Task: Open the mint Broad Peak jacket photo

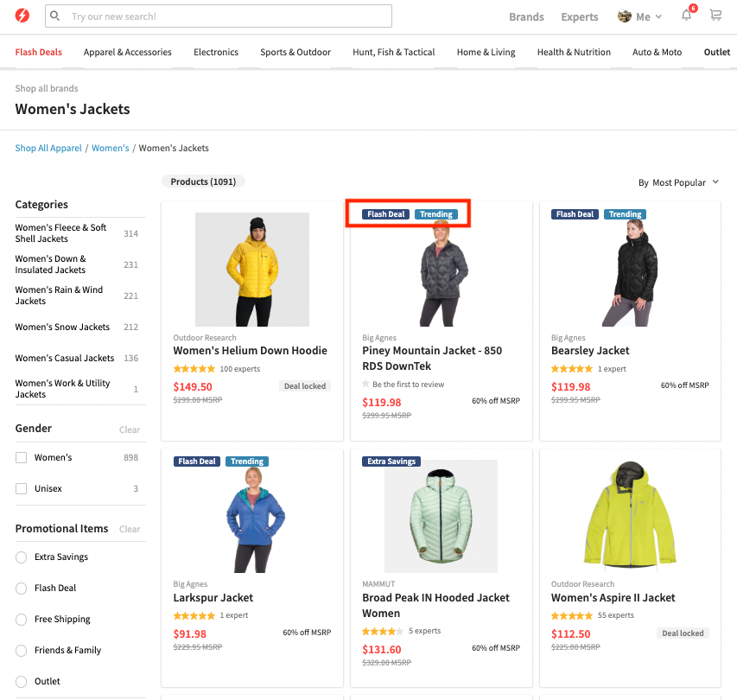Action: point(441,516)
